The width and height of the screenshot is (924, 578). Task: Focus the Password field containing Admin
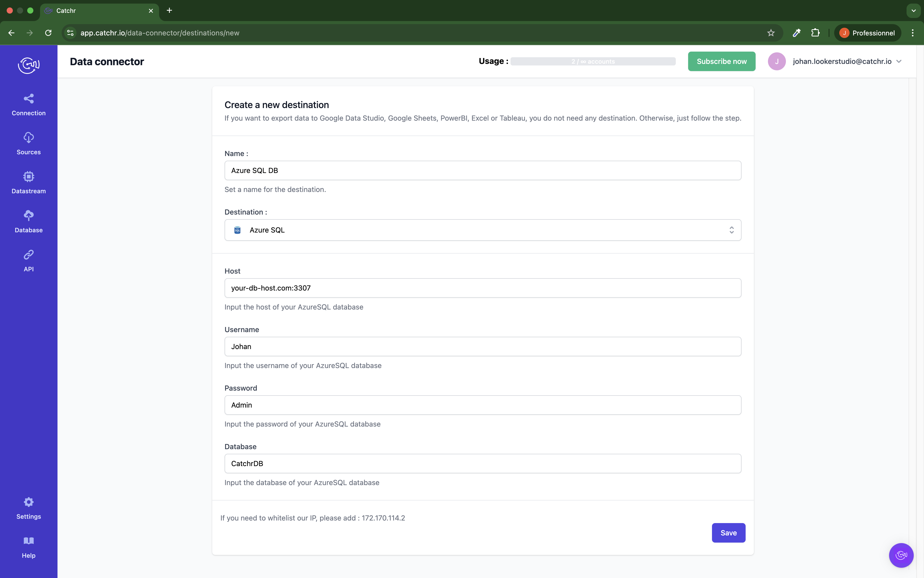coord(483,405)
